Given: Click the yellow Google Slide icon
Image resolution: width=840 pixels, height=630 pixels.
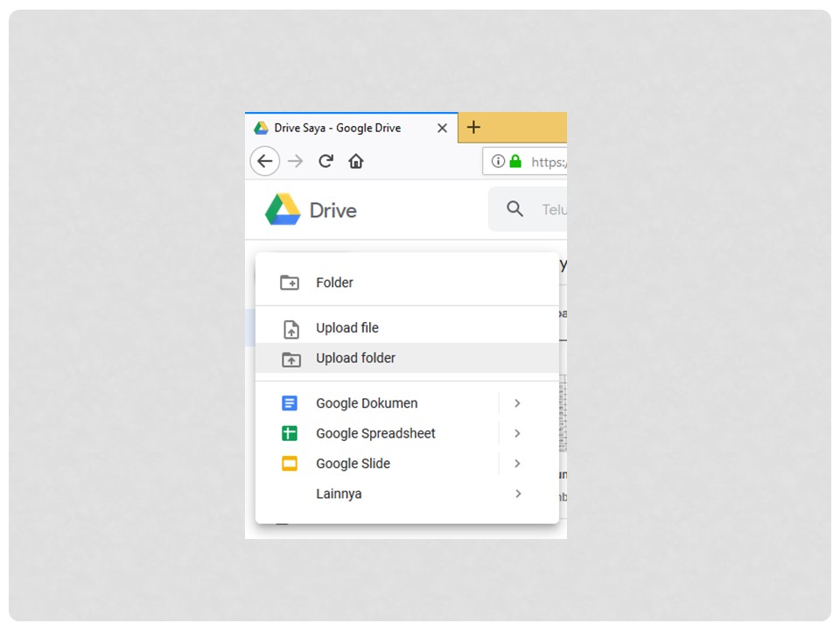Looking at the screenshot, I should pyautogui.click(x=290, y=464).
